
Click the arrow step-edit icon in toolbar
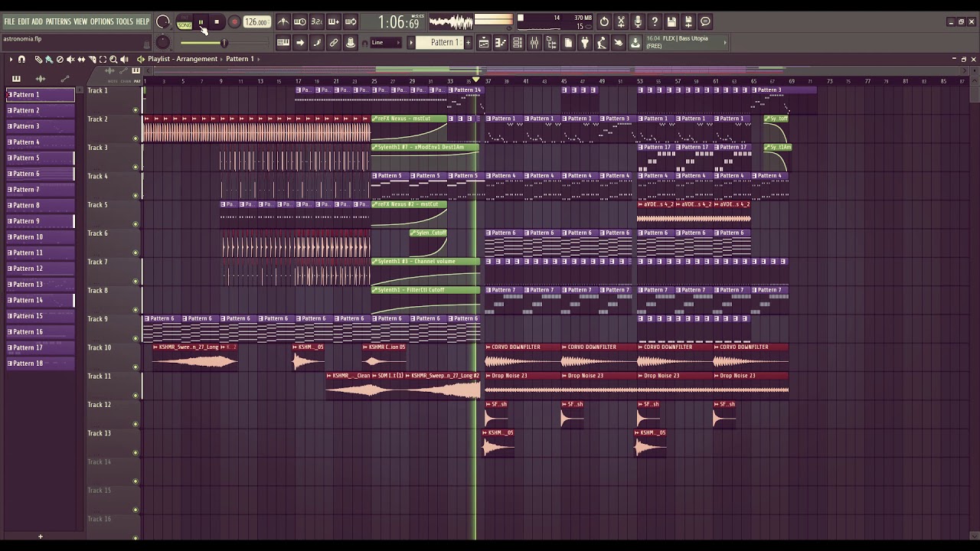(300, 43)
